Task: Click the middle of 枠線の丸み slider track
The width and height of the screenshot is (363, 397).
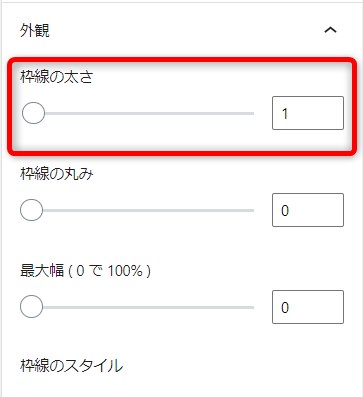Action: coord(137,210)
